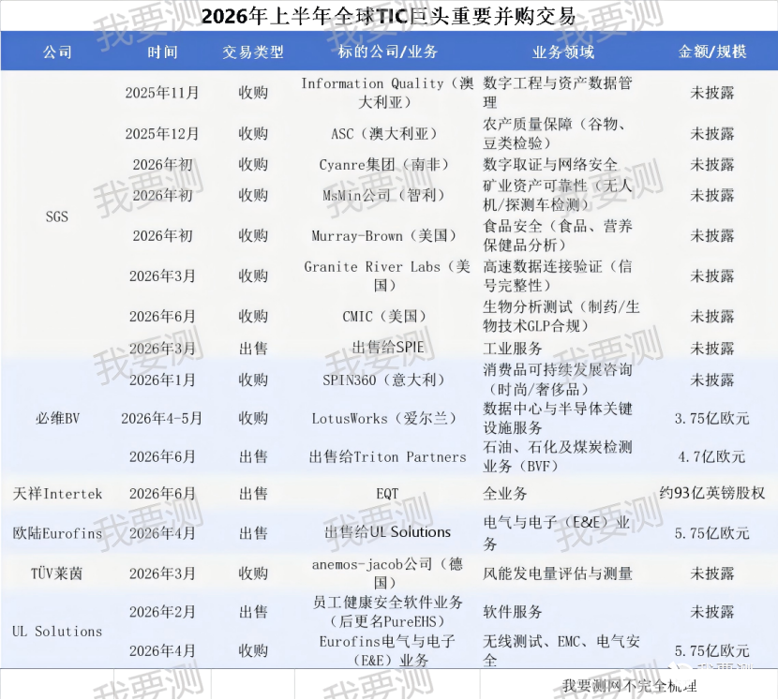Select the 2026年2月 date cell

[x=162, y=612]
